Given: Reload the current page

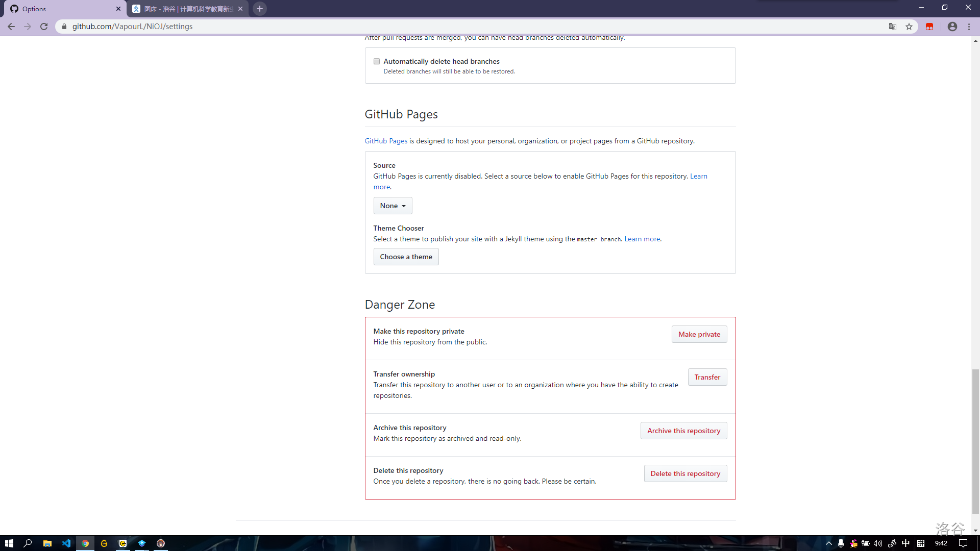Looking at the screenshot, I should tap(44, 27).
